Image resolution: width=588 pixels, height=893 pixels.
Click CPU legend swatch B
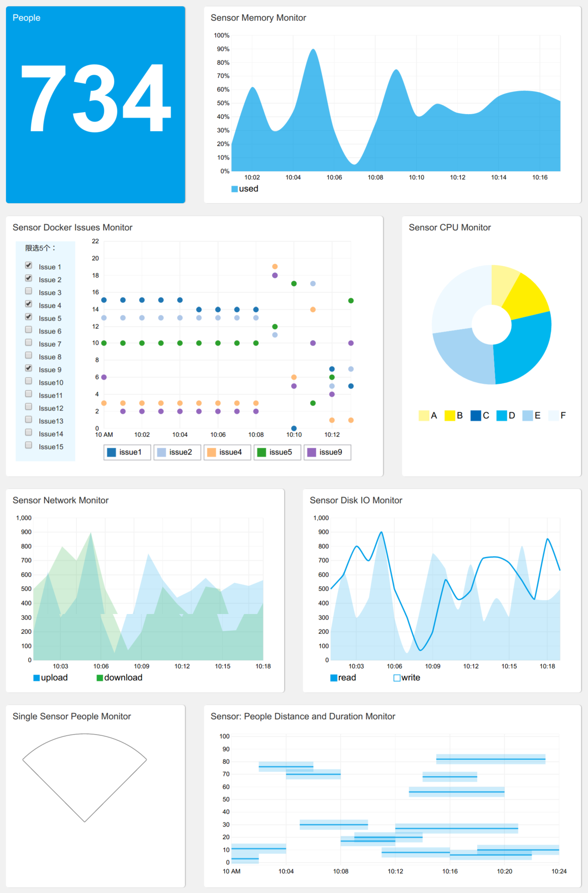[450, 416]
